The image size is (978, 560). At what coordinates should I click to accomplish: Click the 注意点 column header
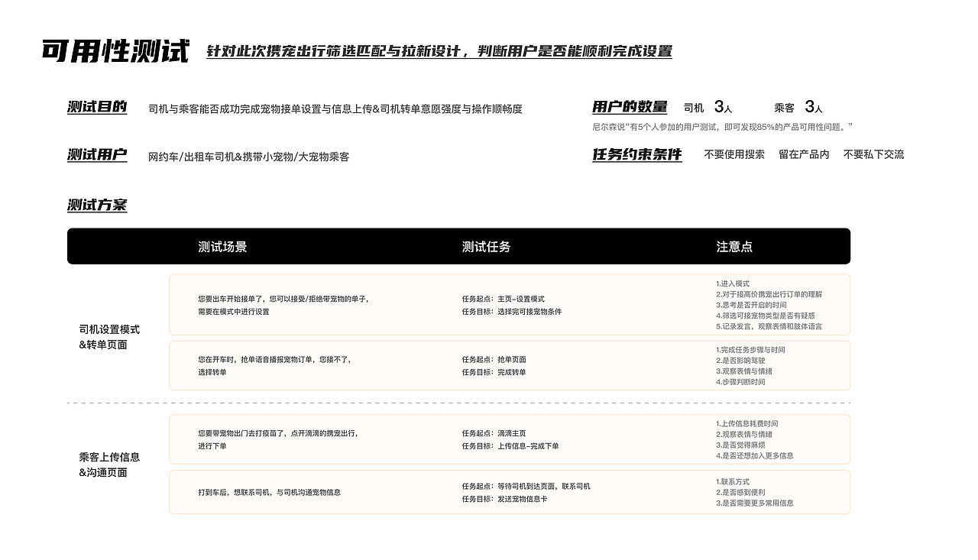click(734, 247)
